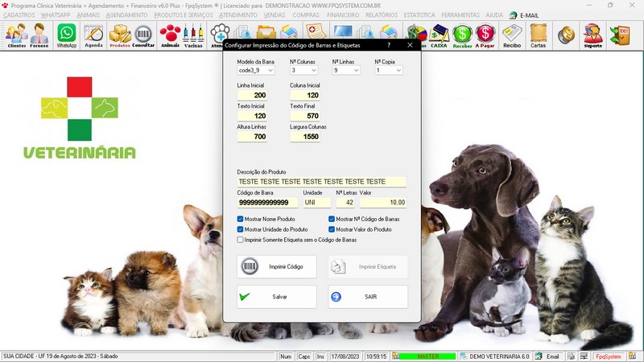The image size is (644, 362).
Task: Click the green Receber dollar icon
Action: [x=462, y=35]
